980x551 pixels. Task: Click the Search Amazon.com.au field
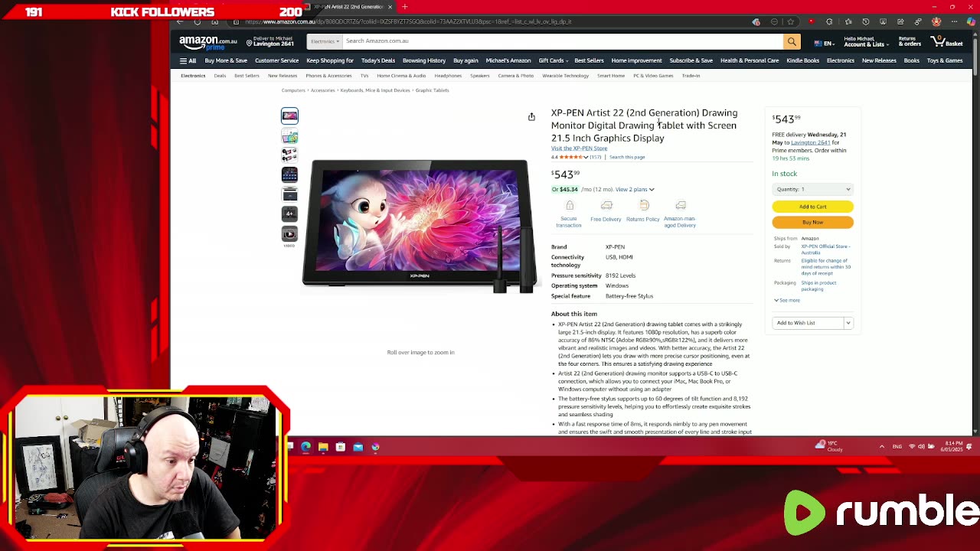563,41
